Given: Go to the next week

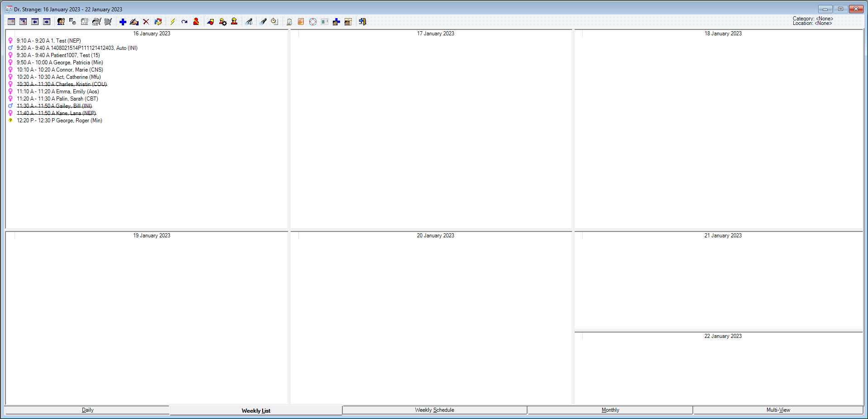Looking at the screenshot, I should pos(47,22).
